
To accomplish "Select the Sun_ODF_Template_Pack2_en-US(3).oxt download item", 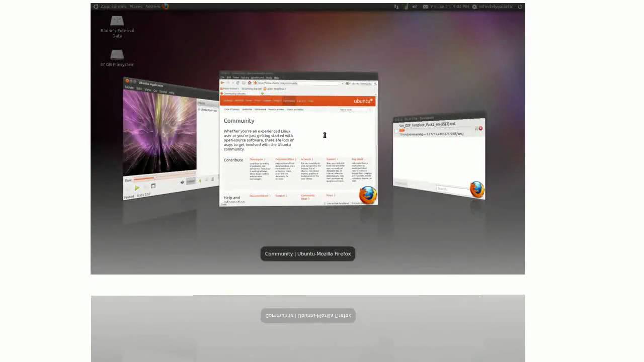I will click(439, 129).
